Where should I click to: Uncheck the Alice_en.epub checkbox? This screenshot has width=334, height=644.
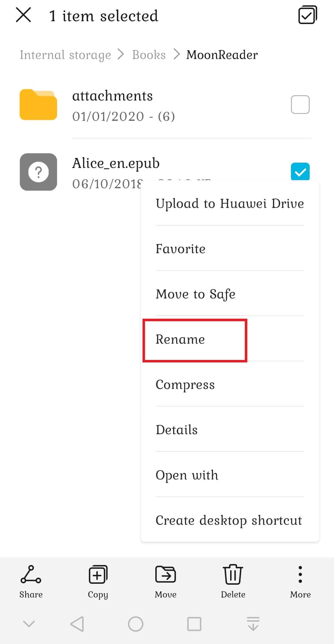pos(300,171)
